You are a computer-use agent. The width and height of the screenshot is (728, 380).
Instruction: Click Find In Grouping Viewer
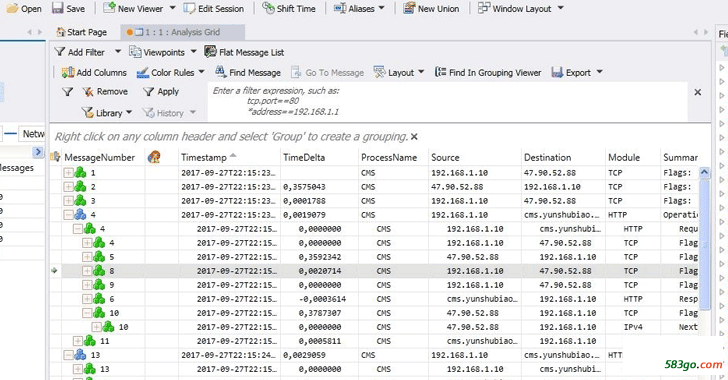tap(488, 72)
